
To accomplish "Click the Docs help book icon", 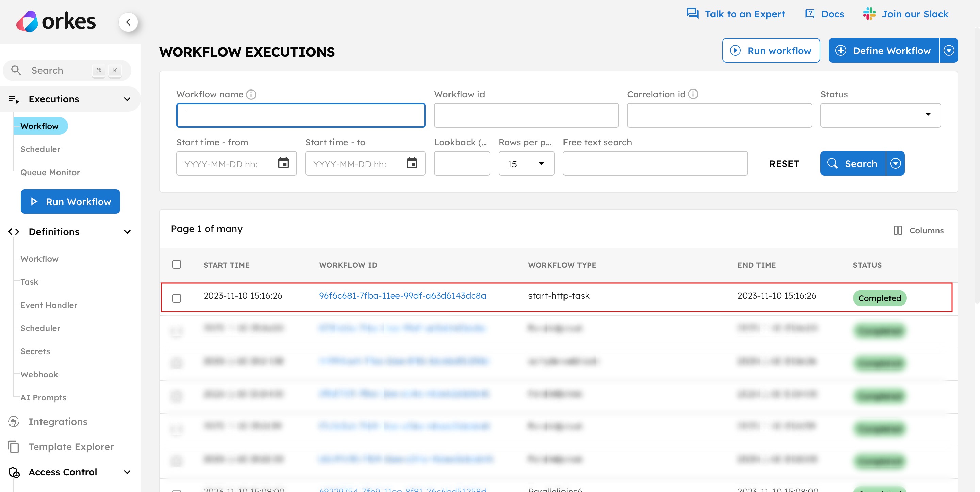I will 810,14.
